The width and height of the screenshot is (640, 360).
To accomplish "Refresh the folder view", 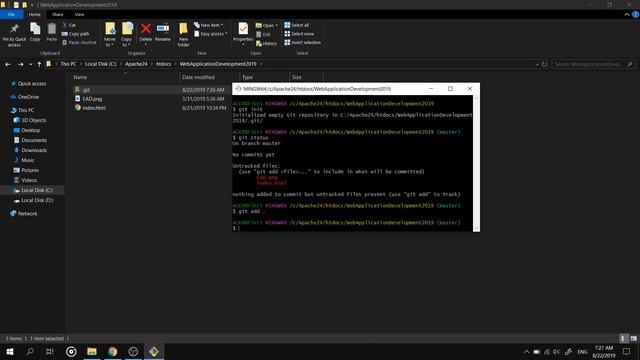I will [x=544, y=64].
